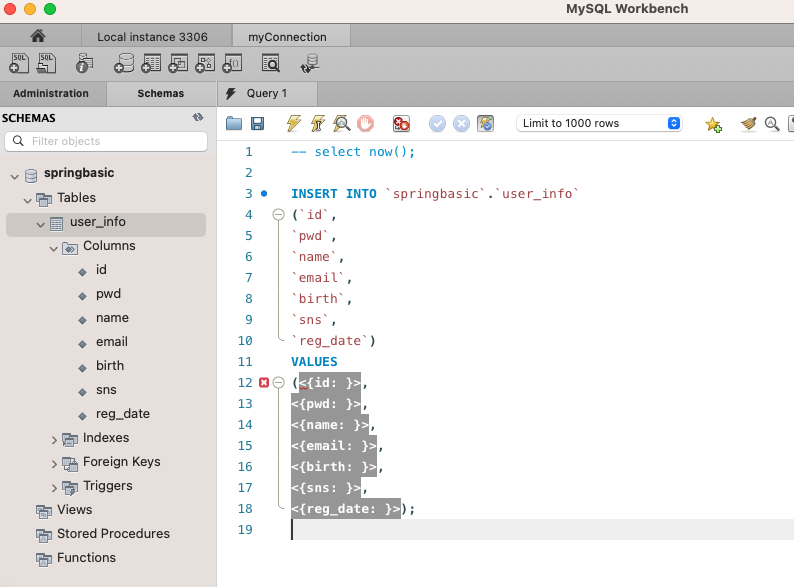Toggle auto-commit mode icon
The width and height of the screenshot is (794, 587).
[x=485, y=123]
